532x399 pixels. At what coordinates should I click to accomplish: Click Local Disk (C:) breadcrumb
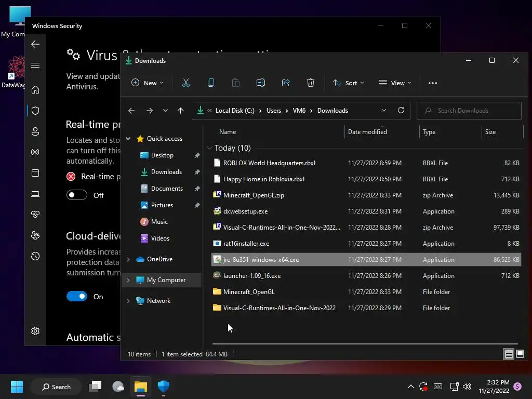(x=235, y=111)
